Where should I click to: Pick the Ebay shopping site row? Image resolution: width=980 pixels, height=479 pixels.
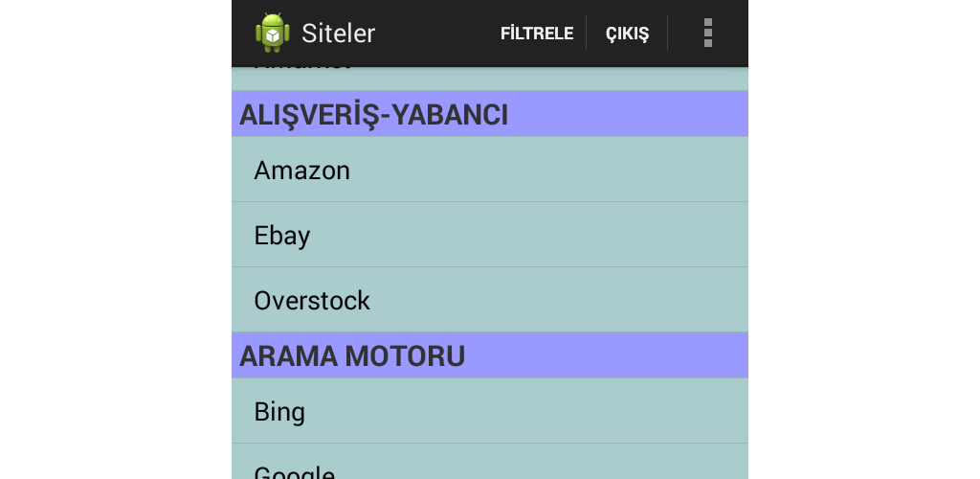coord(489,236)
